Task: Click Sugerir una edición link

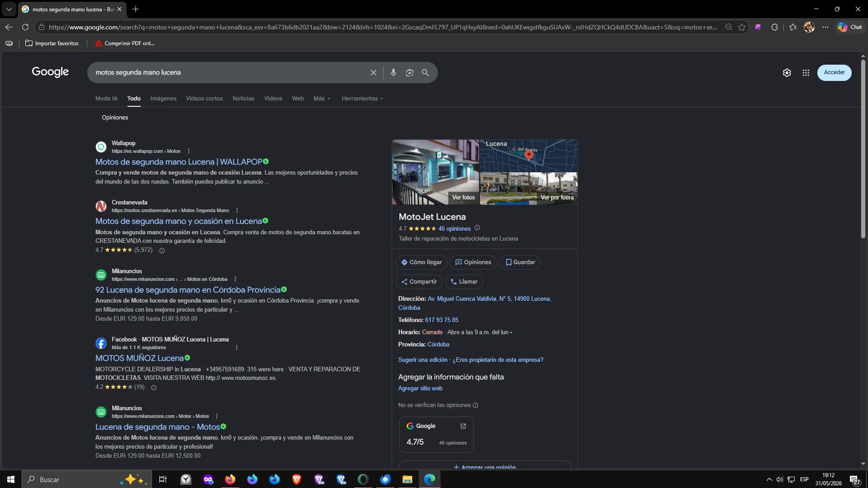Action: pyautogui.click(x=422, y=360)
